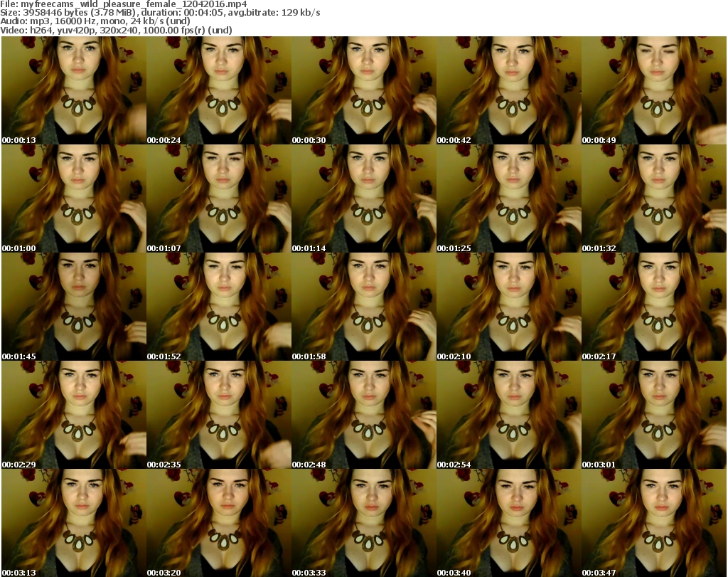Select the thumbnail frame stamped 00:00:42
This screenshot has height=577, width=728.
point(509,90)
